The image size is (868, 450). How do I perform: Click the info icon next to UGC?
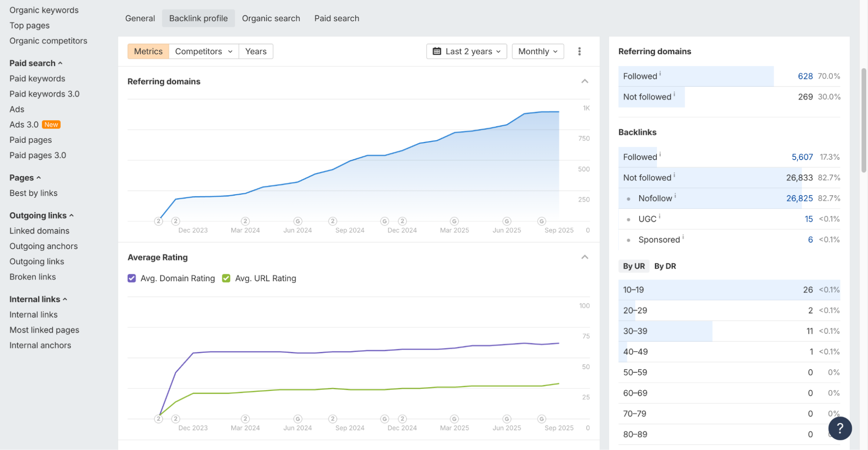(x=659, y=216)
